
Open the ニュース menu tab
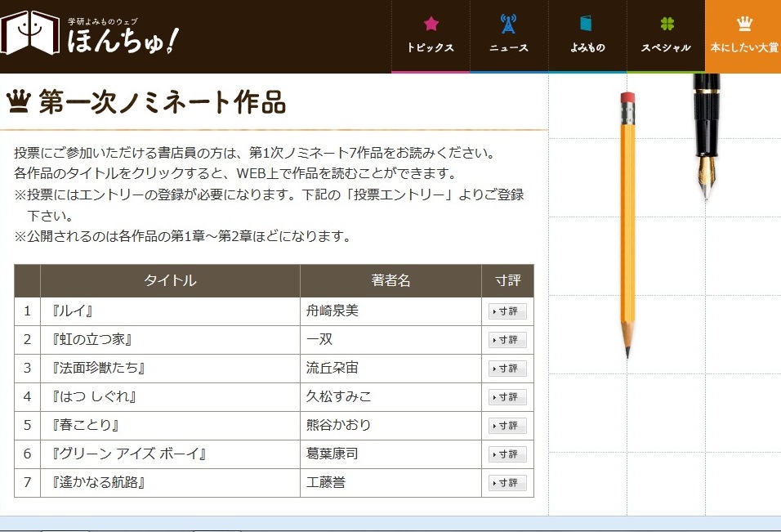pyautogui.click(x=508, y=47)
